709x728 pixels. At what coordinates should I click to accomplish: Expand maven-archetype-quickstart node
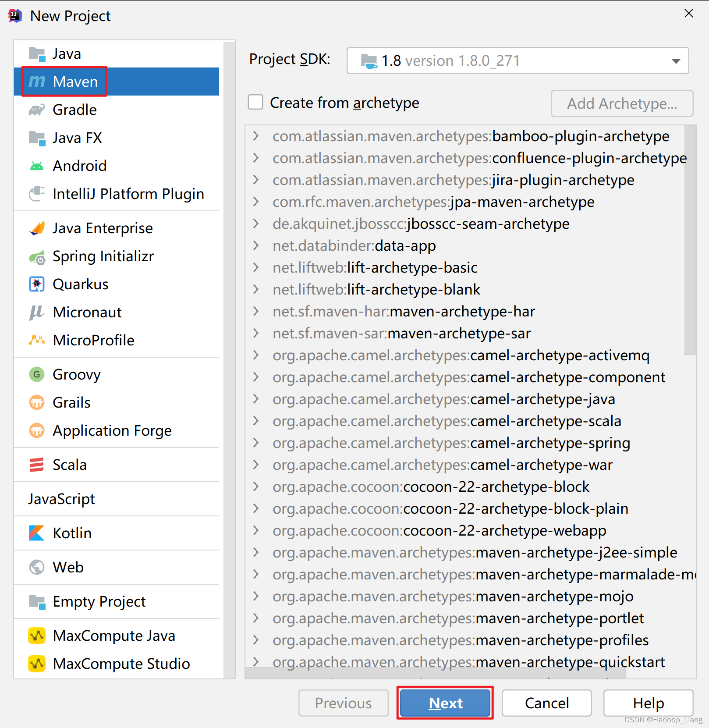[256, 661]
